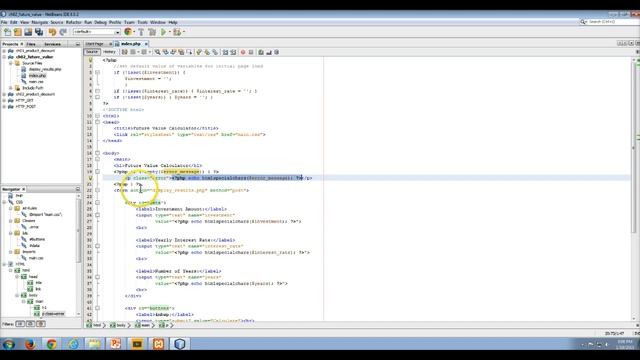Viewport: 640px width, 360px height.
Task: Jump to the previous bookmark
Action: click(x=199, y=52)
